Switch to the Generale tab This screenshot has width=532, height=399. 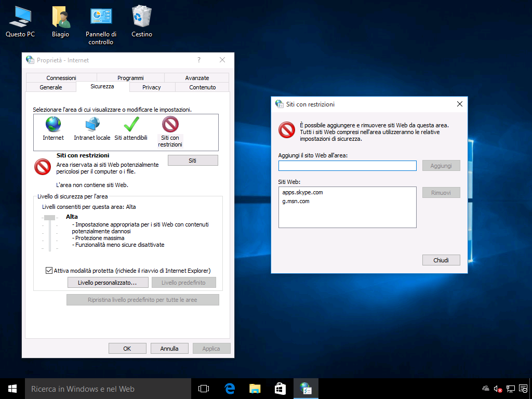pyautogui.click(x=51, y=87)
